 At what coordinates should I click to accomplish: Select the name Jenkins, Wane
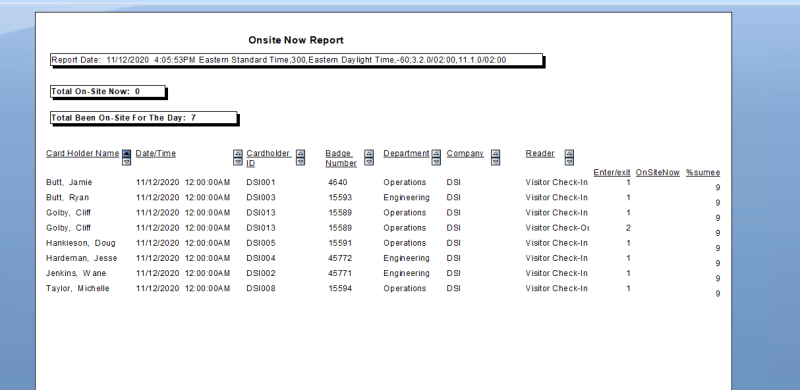[76, 273]
